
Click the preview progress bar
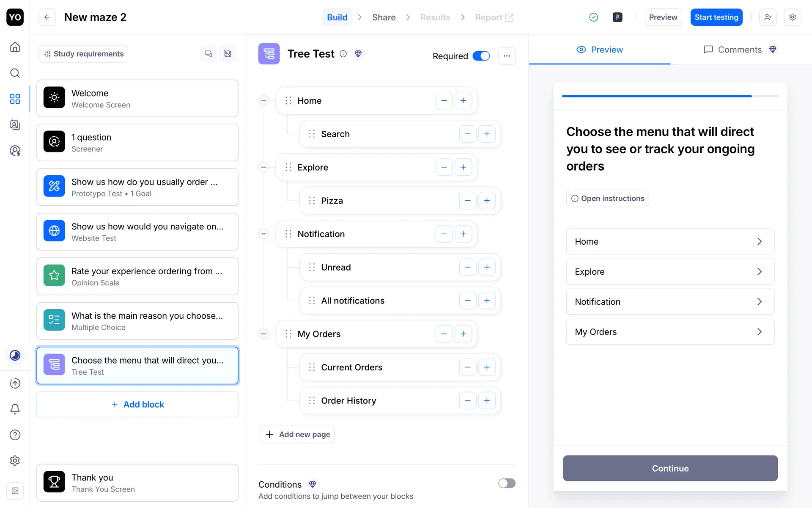point(670,97)
